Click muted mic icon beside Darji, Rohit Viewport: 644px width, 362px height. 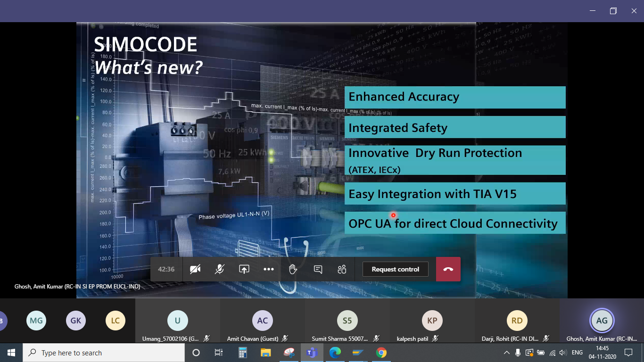click(x=546, y=338)
